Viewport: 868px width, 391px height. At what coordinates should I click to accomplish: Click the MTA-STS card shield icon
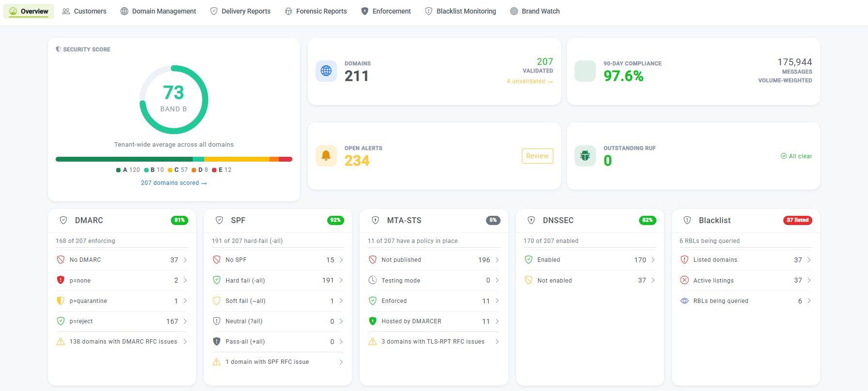[375, 220]
